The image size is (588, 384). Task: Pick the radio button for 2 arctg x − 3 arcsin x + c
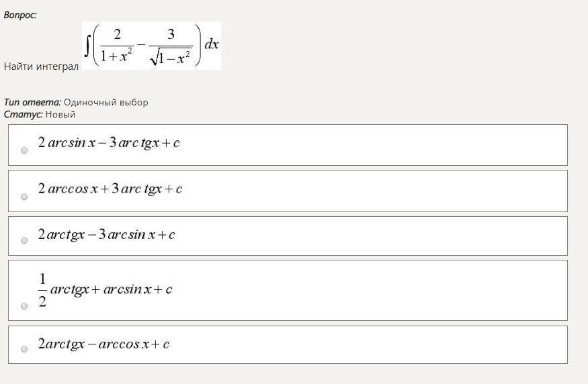point(24,240)
